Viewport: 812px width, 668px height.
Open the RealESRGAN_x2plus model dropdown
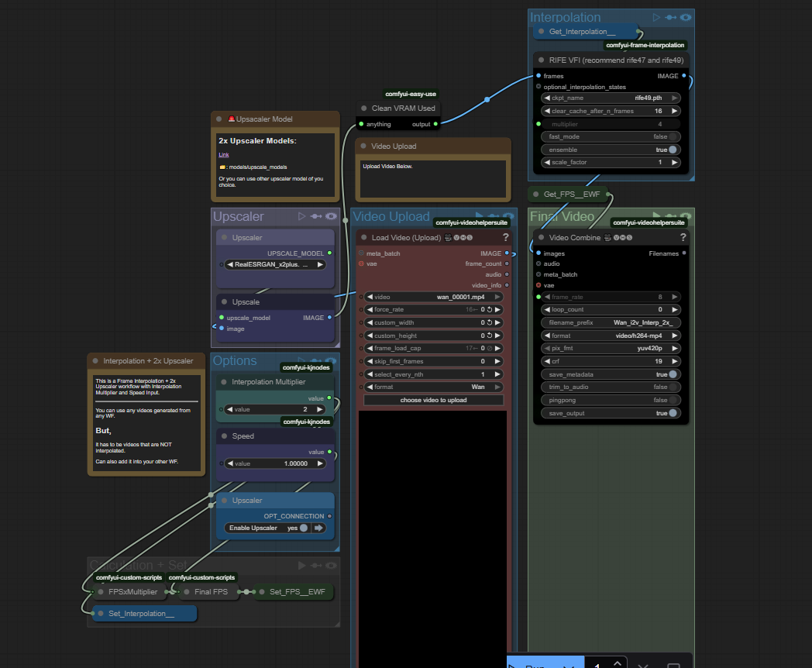click(276, 264)
